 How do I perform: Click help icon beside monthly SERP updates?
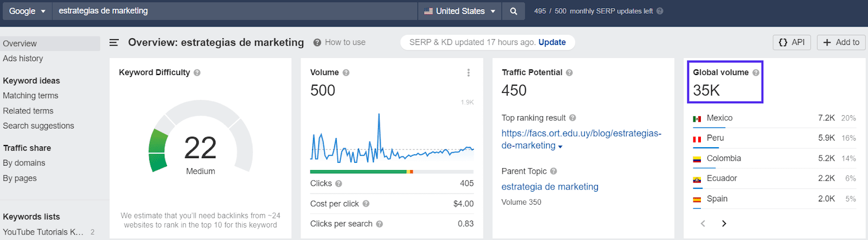(x=660, y=11)
